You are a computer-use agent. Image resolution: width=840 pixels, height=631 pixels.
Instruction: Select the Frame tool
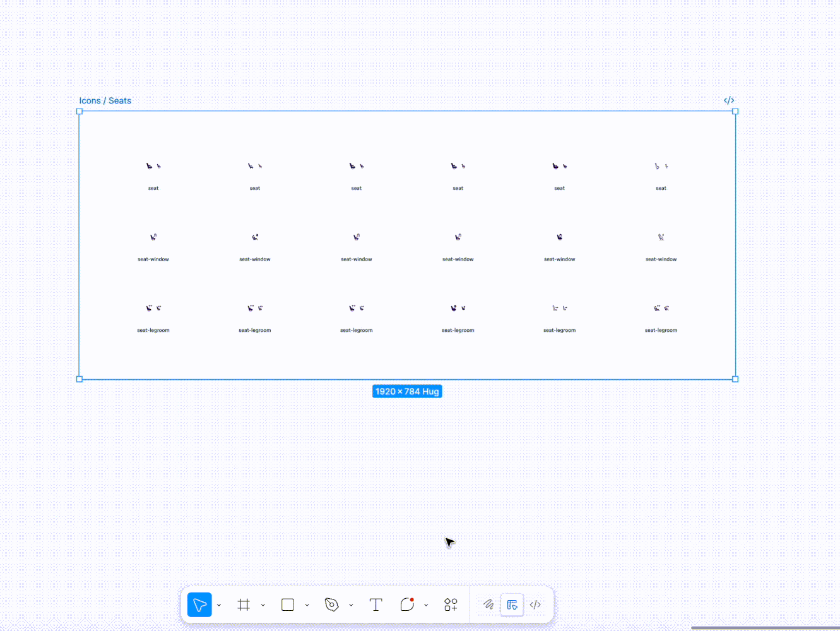tap(244, 605)
